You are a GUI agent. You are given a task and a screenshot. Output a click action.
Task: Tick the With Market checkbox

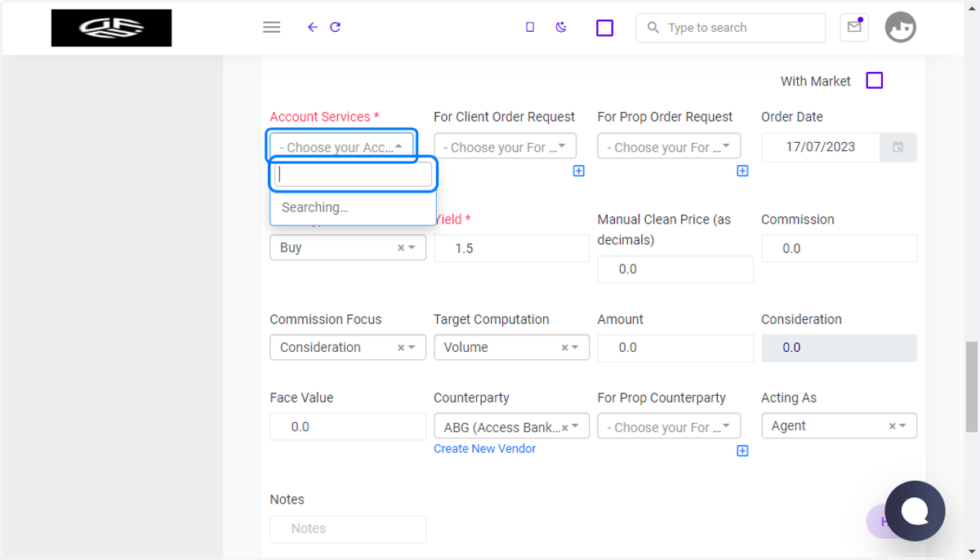pos(875,81)
